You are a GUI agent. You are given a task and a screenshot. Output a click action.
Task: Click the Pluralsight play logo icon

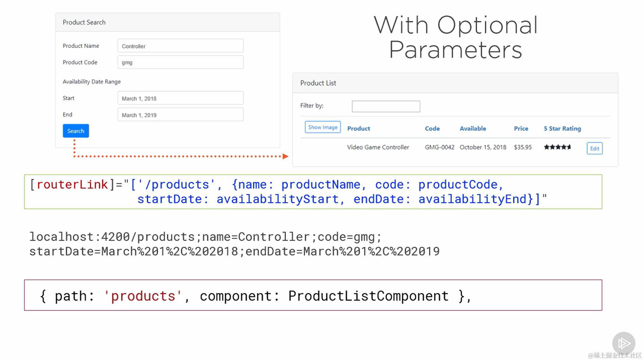(x=624, y=343)
